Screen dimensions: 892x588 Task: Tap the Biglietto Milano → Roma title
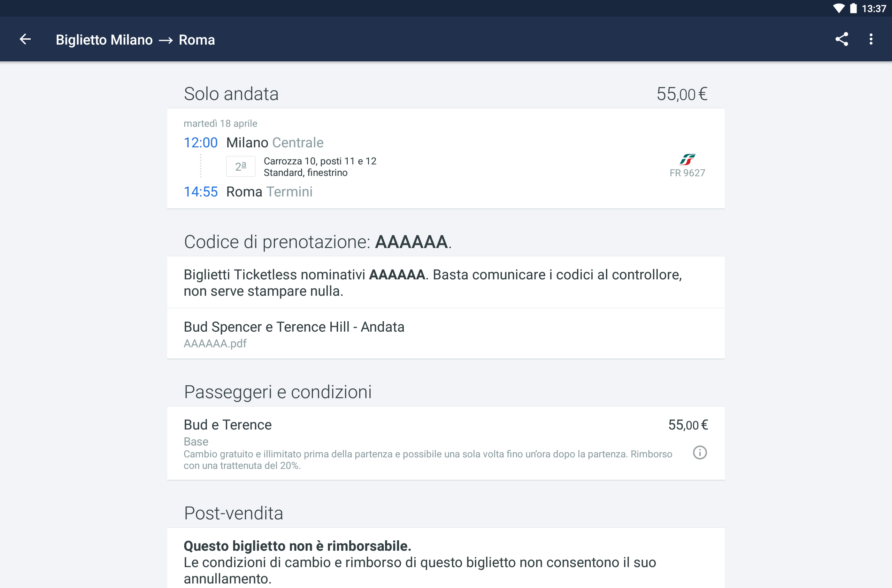pyautogui.click(x=135, y=39)
